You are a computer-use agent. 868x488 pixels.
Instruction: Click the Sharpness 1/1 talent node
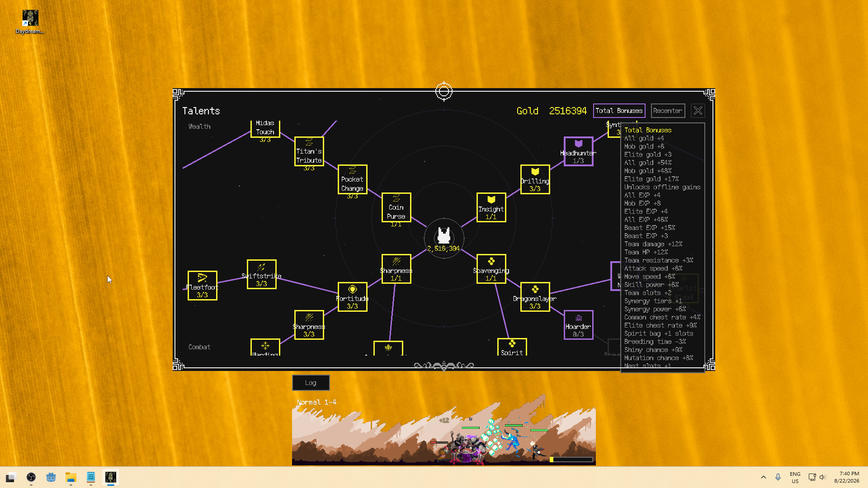click(x=396, y=269)
